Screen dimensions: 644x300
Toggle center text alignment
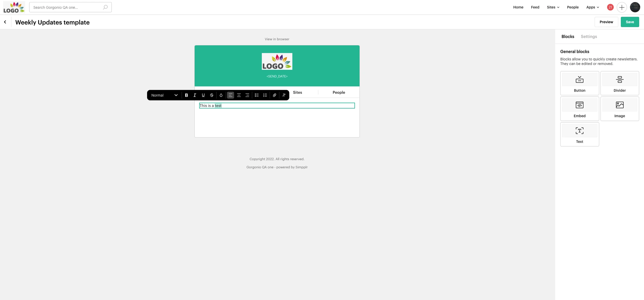click(239, 95)
